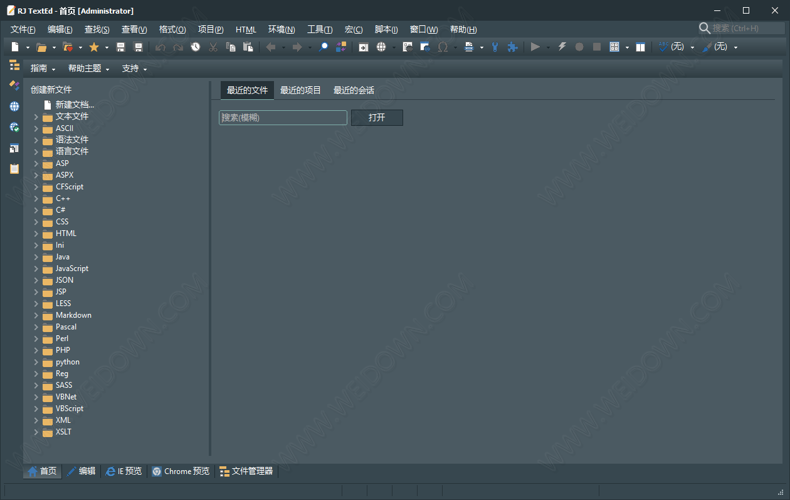Screen dimensions: 790x500
Task: Click the Run play triangle icon
Action: pos(535,47)
